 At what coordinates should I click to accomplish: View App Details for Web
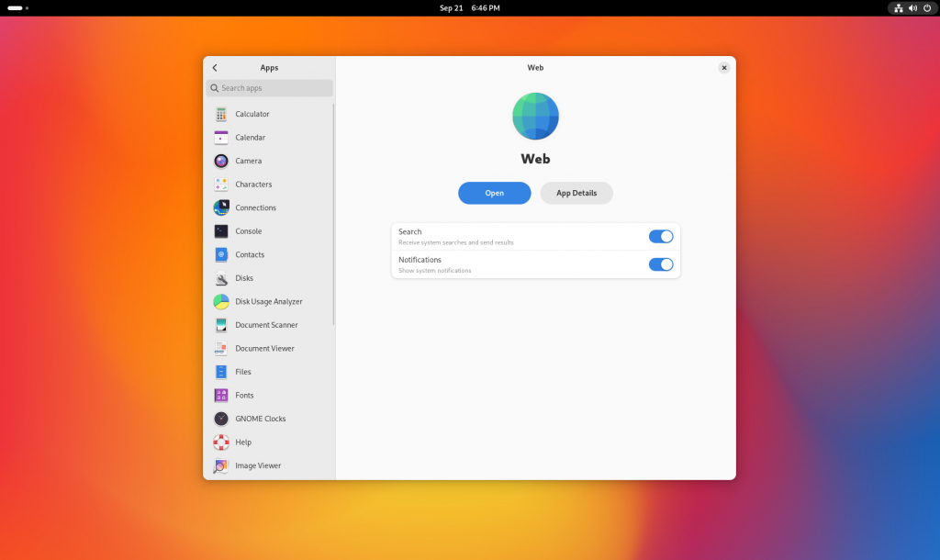pos(576,193)
